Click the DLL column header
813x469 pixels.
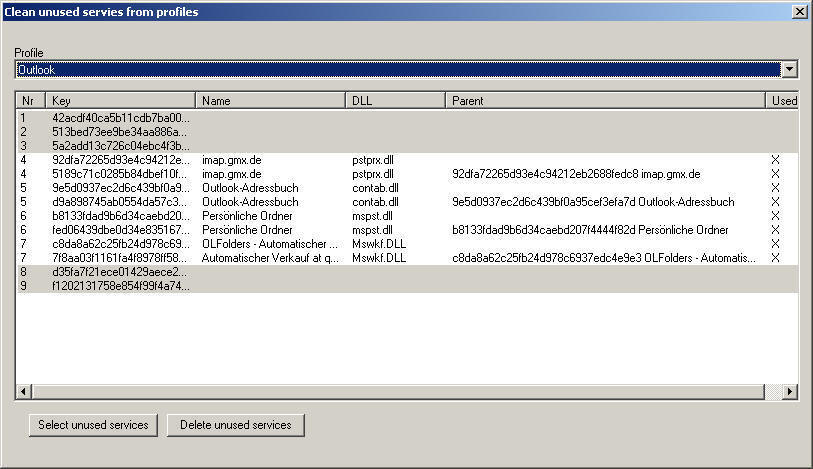click(x=395, y=101)
